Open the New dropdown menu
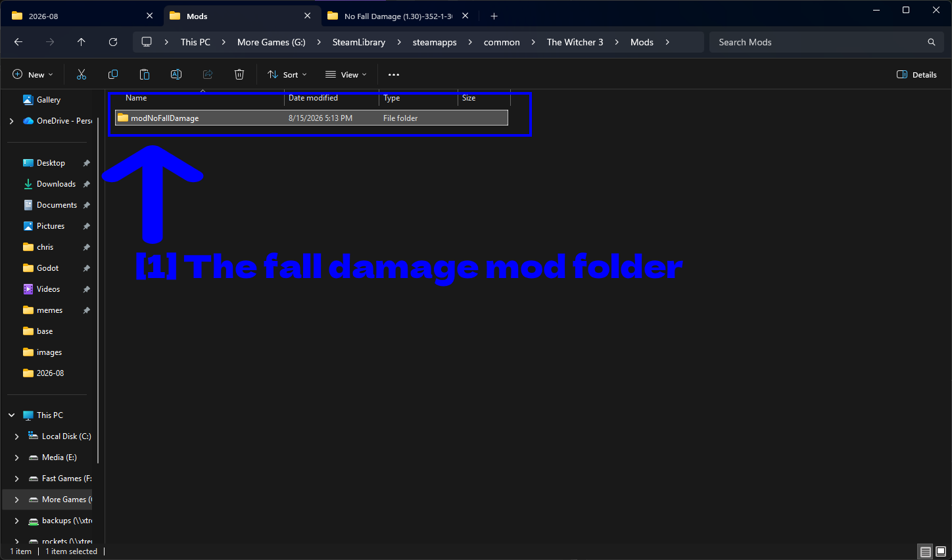 tap(33, 75)
